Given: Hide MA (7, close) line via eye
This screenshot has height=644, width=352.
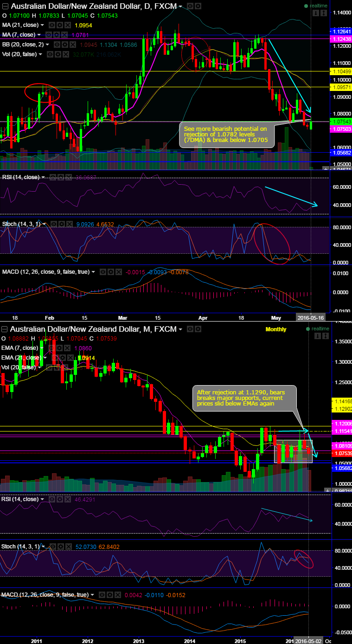Looking at the screenshot, I should click(x=48, y=35).
